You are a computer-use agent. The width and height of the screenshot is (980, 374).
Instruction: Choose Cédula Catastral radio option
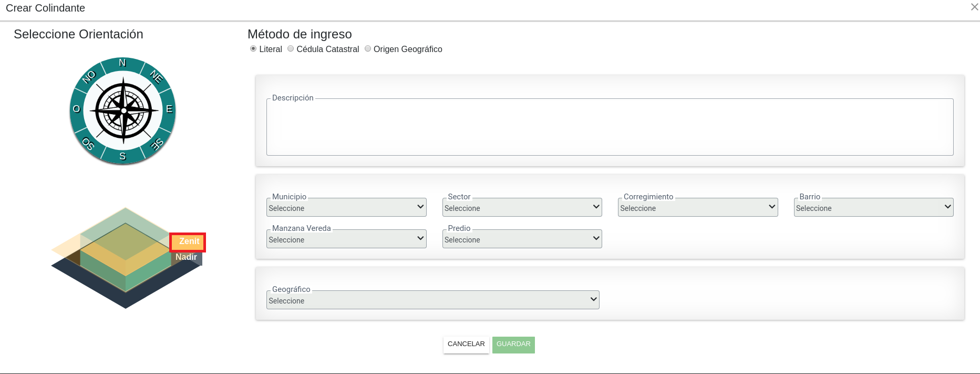(291, 49)
